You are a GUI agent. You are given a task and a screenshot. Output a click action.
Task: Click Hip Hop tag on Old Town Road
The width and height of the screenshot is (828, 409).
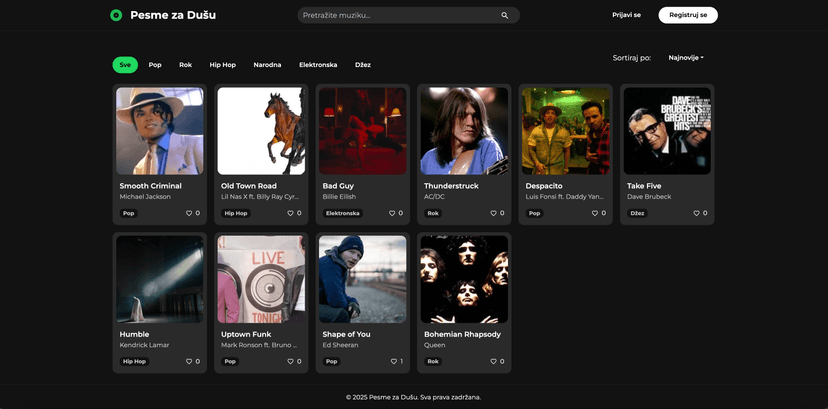pos(236,213)
